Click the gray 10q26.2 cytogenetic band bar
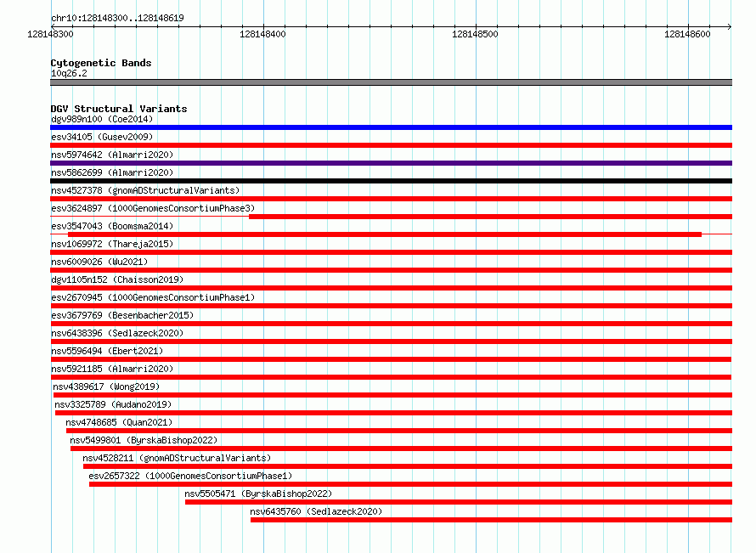The width and height of the screenshot is (756, 553). click(x=391, y=82)
